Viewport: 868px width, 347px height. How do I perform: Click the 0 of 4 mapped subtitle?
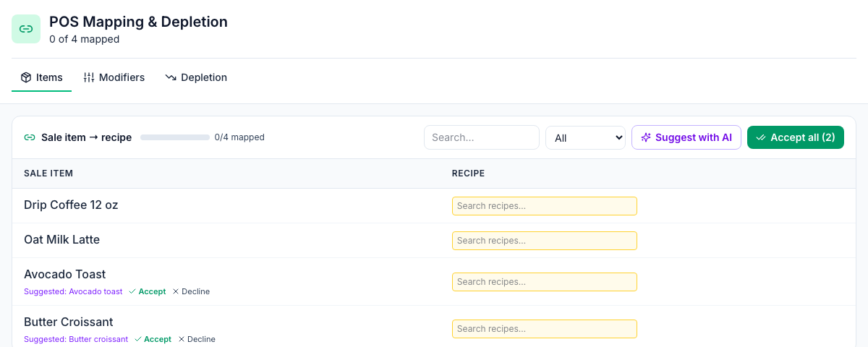point(85,40)
